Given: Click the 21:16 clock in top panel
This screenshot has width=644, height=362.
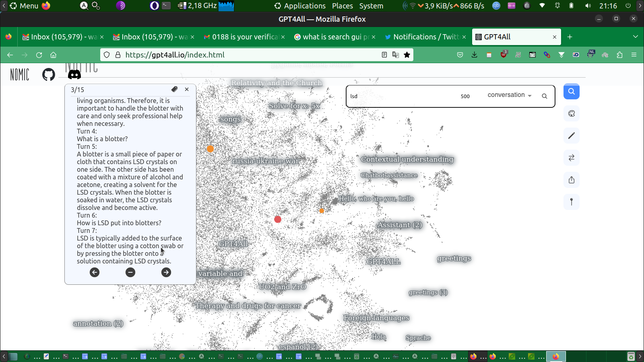Looking at the screenshot, I should coord(608,6).
